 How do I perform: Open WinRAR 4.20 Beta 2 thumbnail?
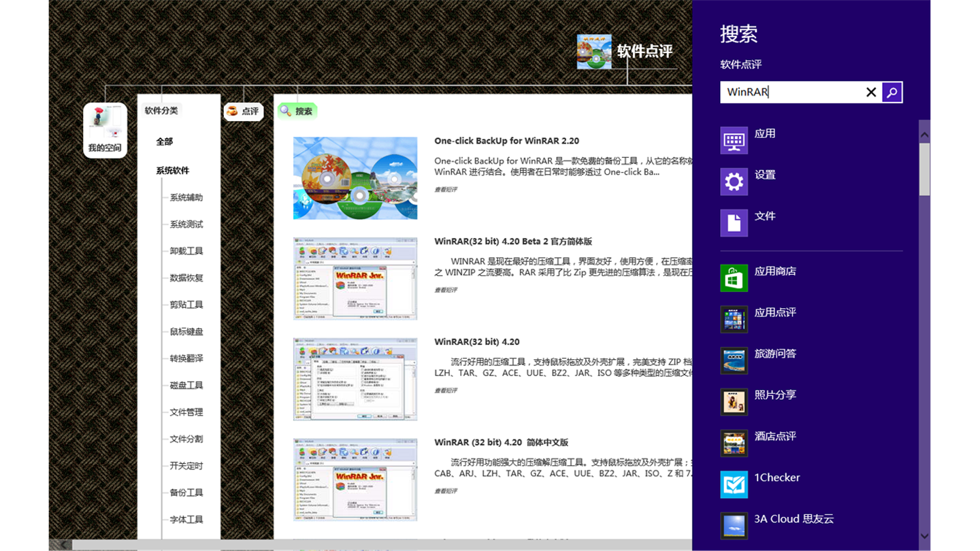(x=355, y=278)
